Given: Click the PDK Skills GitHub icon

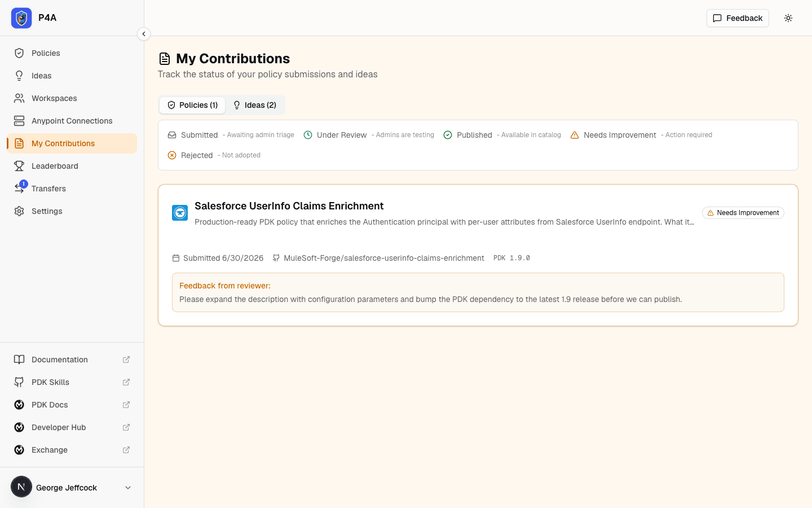Looking at the screenshot, I should (x=19, y=382).
